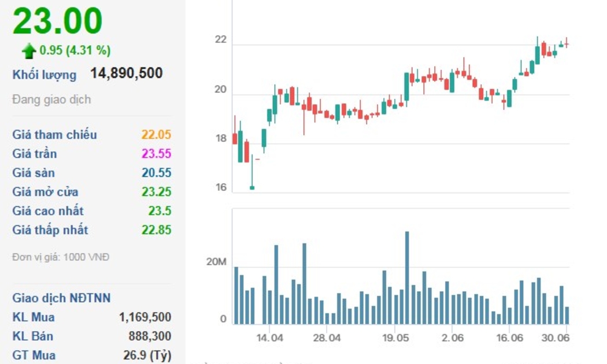
Task: Click the KL Mua value 1,169,500
Action: 145,317
